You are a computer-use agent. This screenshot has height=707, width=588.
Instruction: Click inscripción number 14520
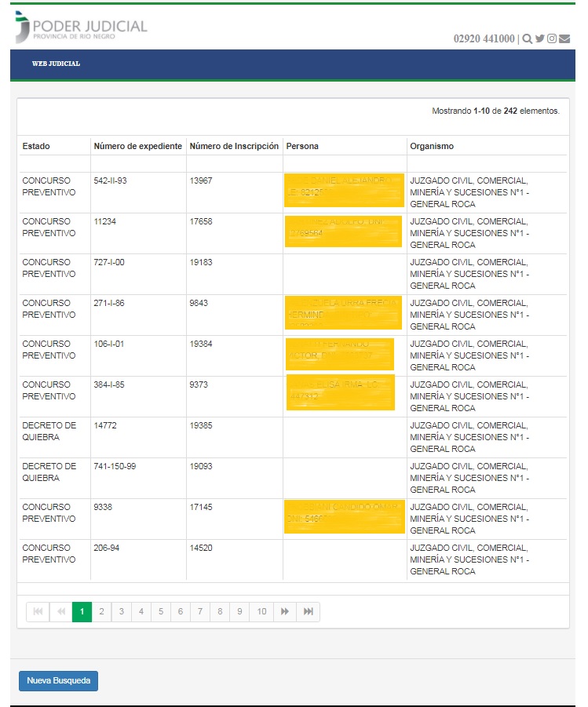tap(201, 548)
